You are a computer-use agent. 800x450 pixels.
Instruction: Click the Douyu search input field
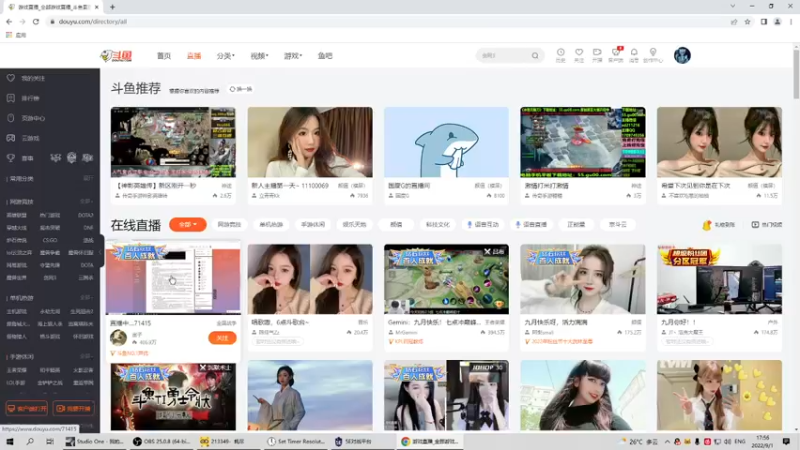(504, 56)
